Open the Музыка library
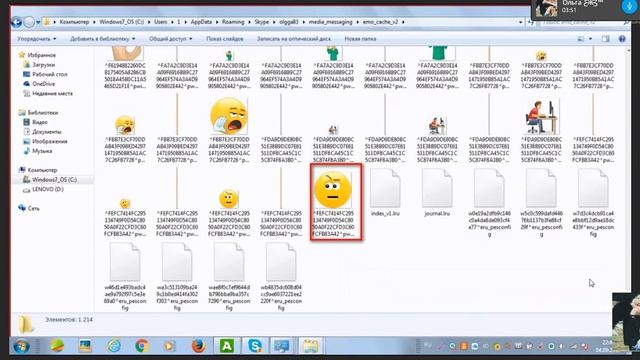 pyautogui.click(x=42, y=151)
